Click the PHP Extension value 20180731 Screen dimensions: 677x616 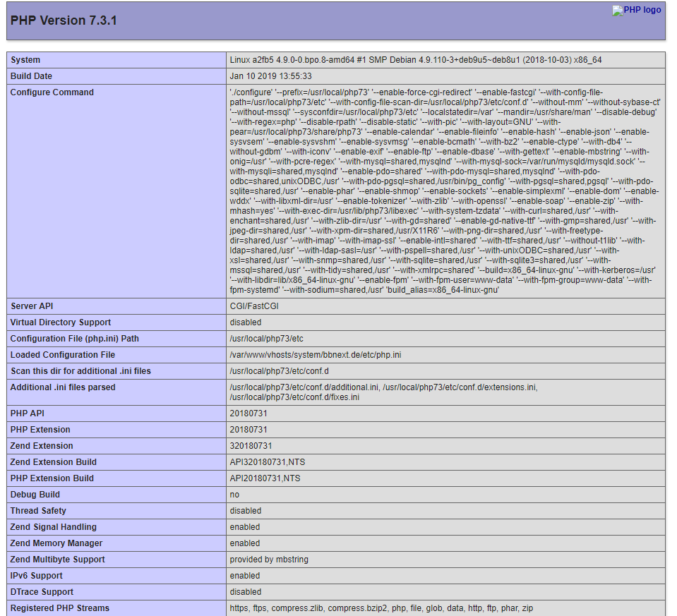point(248,430)
